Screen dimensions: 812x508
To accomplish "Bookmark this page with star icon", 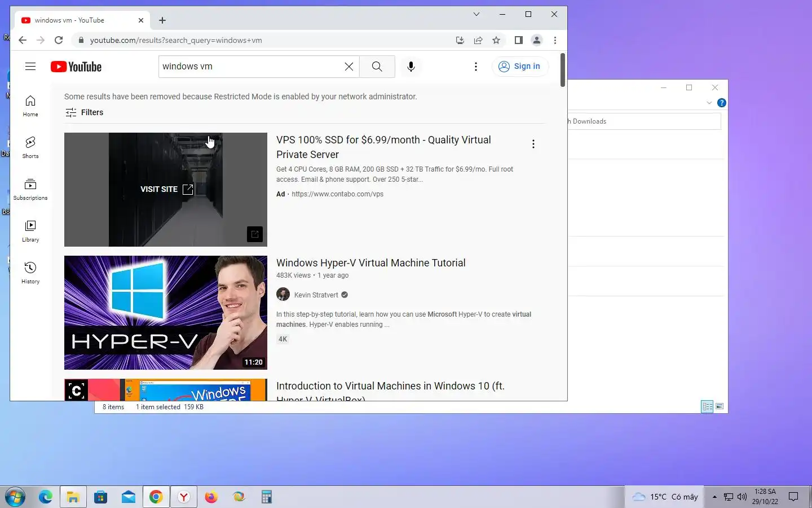I will [496, 40].
